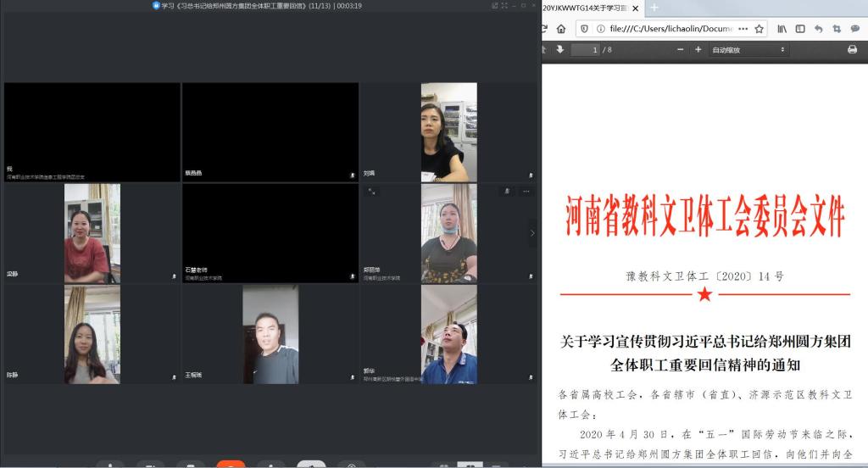The height and width of the screenshot is (468, 868).
Task: Toggle microphone status icon on 陈静 tile
Action: coord(174,376)
